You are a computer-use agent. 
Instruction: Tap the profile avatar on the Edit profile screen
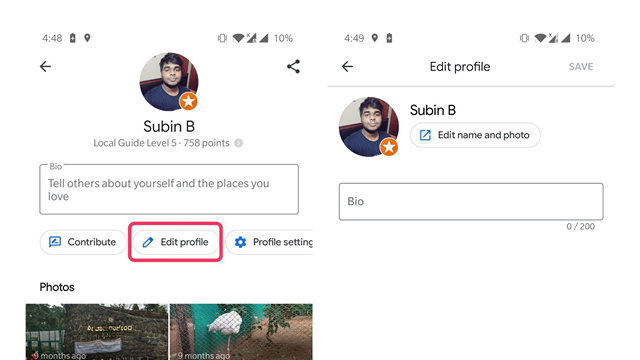tap(369, 127)
